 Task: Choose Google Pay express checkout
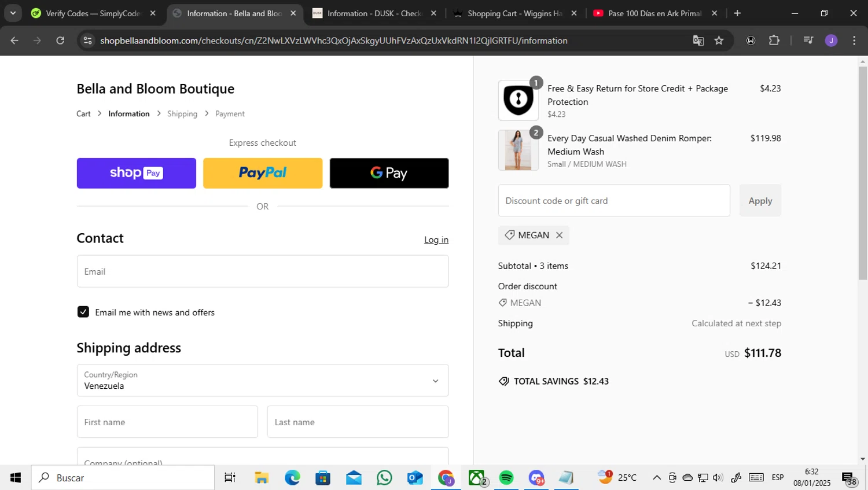389,173
